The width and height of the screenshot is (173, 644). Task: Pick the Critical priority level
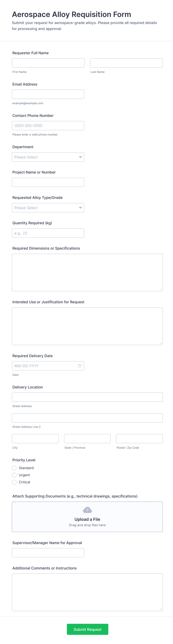14,482
